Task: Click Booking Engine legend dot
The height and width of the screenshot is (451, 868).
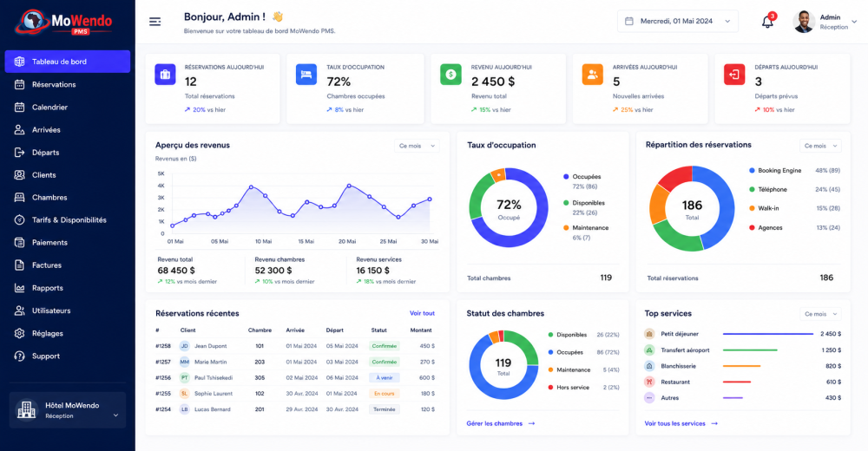Action: (752, 171)
